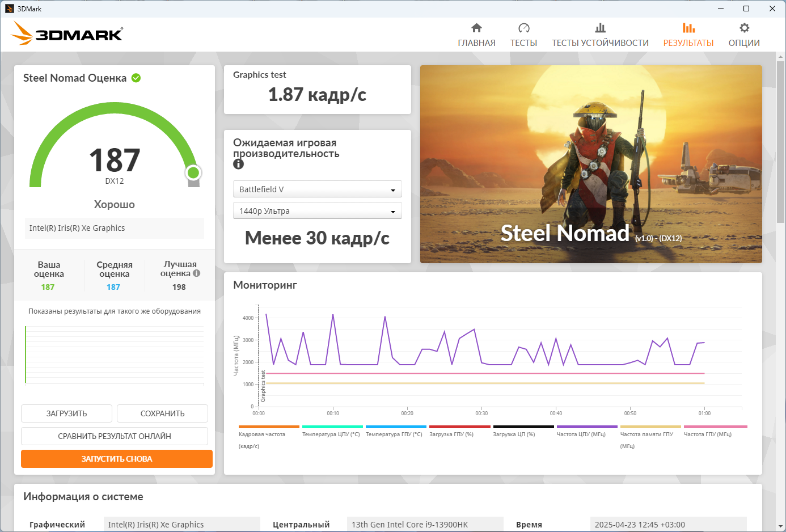Toggle Частота ГПУ pink legend series

pos(715,427)
